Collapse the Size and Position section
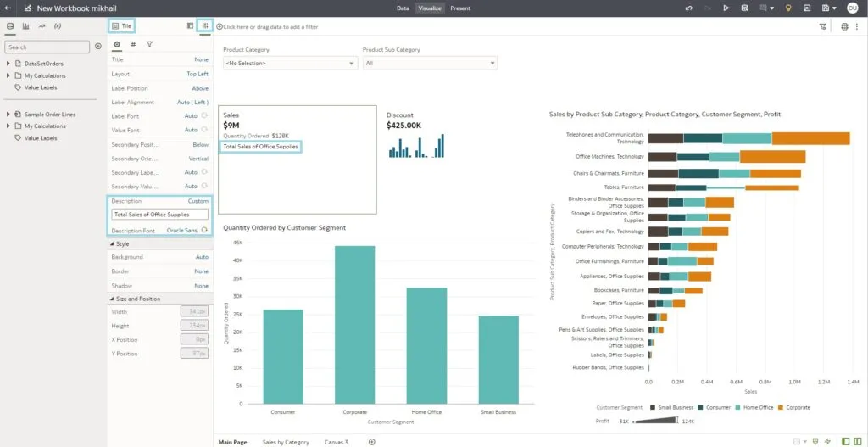This screenshot has width=868, height=447. (113, 299)
